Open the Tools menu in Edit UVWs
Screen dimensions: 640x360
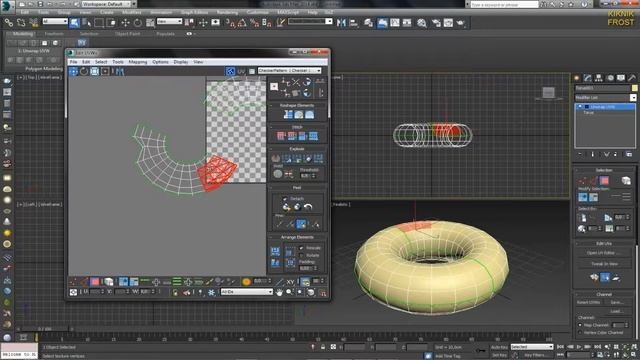point(118,62)
